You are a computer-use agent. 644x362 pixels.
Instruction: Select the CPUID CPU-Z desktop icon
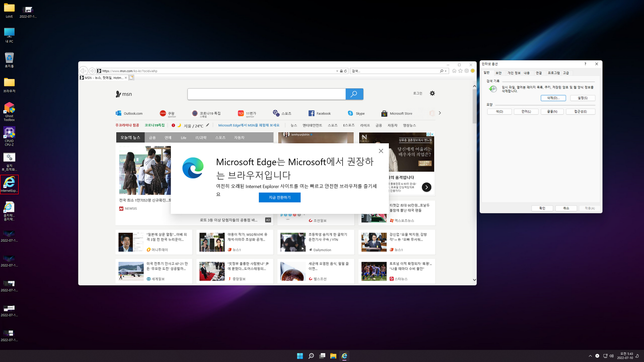(x=9, y=136)
